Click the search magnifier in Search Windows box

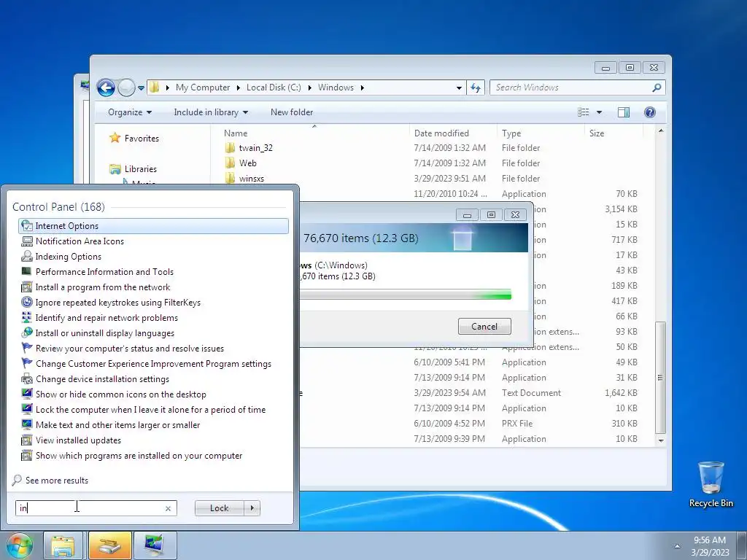(x=657, y=87)
